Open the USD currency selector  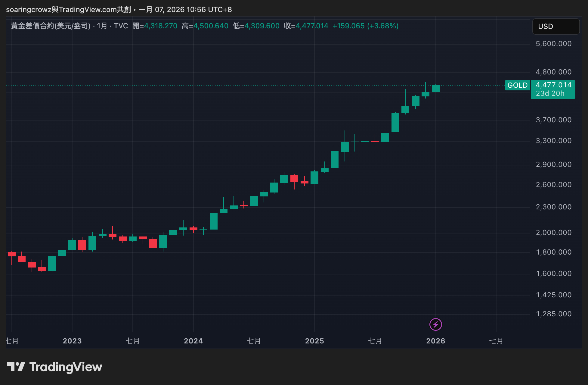(x=556, y=27)
